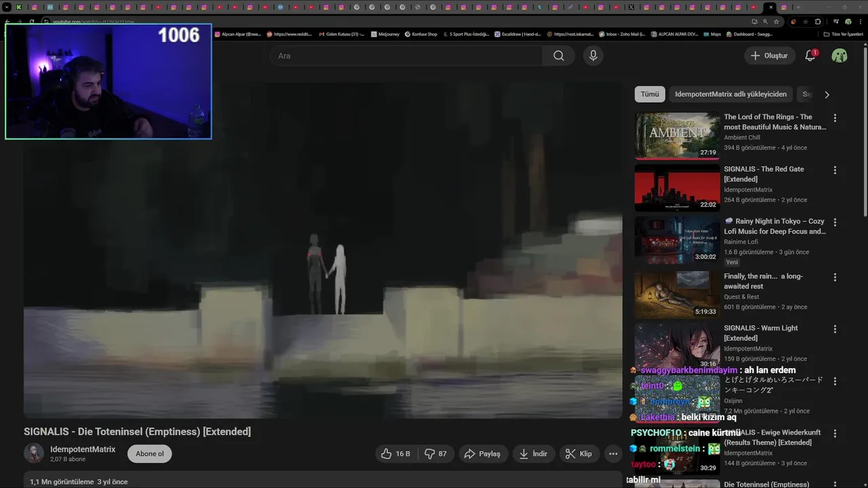Open options for the Oxijinn video
The width and height of the screenshot is (868, 488).
point(835,381)
